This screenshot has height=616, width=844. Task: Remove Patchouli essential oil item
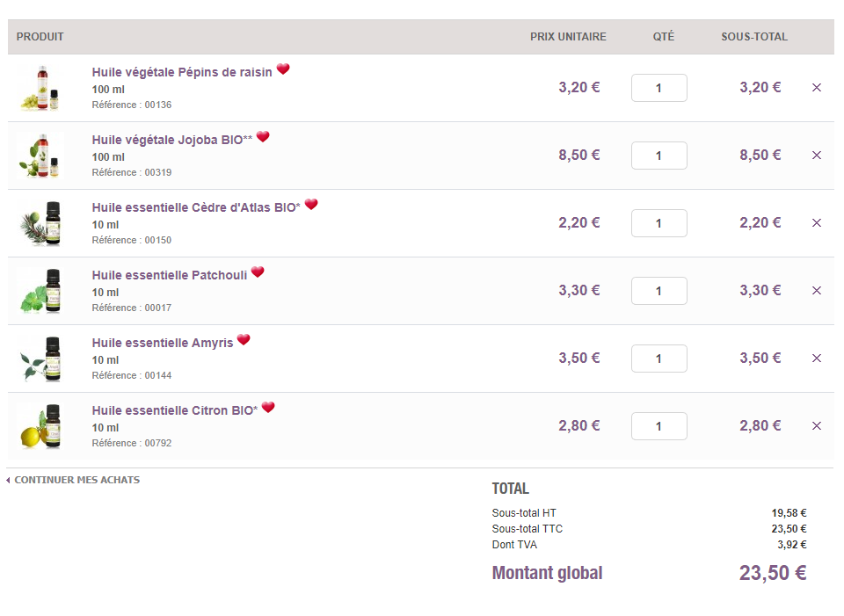click(816, 291)
